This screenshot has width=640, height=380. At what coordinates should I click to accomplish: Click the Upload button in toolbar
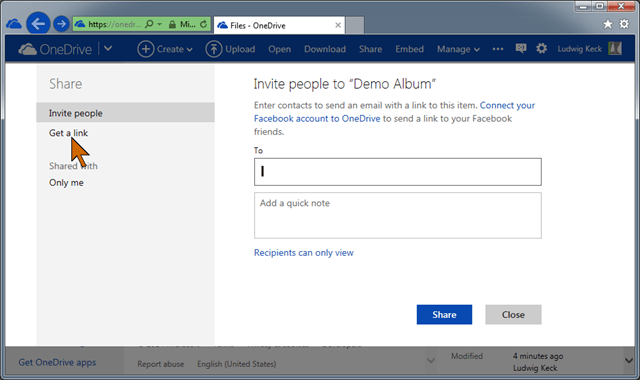pos(231,49)
